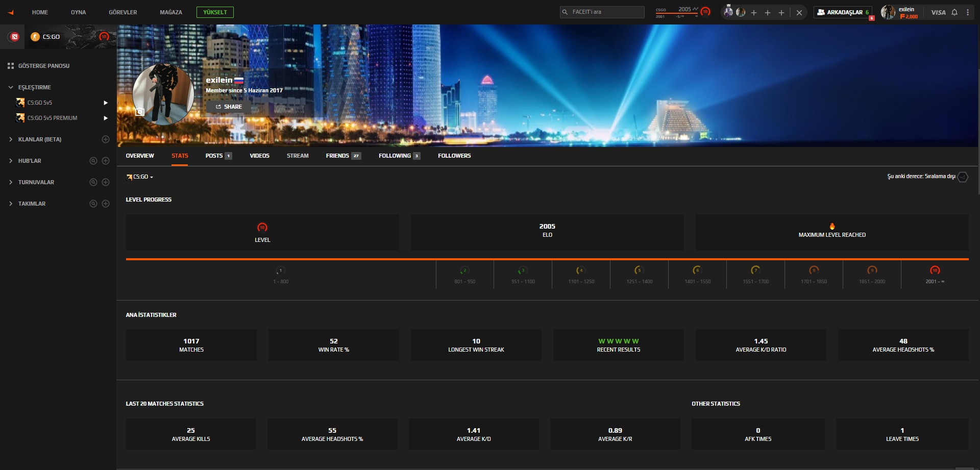
Task: Click the Recent Results W W W W W card
Action: point(619,345)
